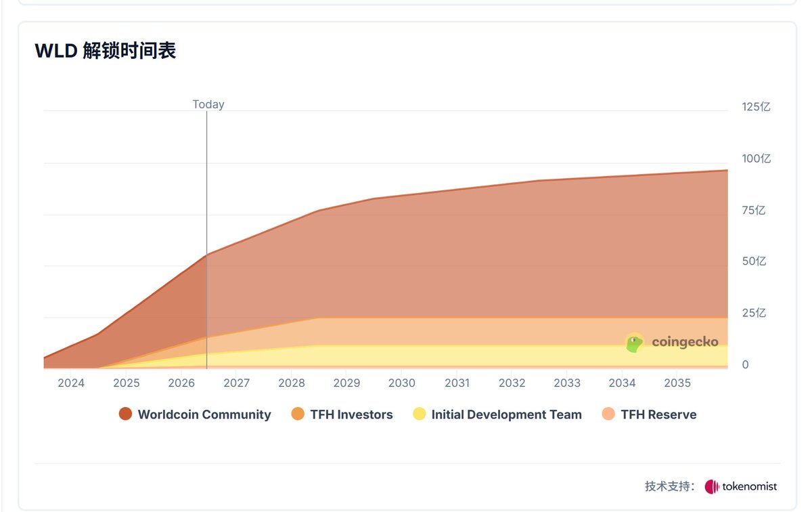Click the CoinGecko gecko watermark icon
This screenshot has width=812, height=512.
point(634,343)
